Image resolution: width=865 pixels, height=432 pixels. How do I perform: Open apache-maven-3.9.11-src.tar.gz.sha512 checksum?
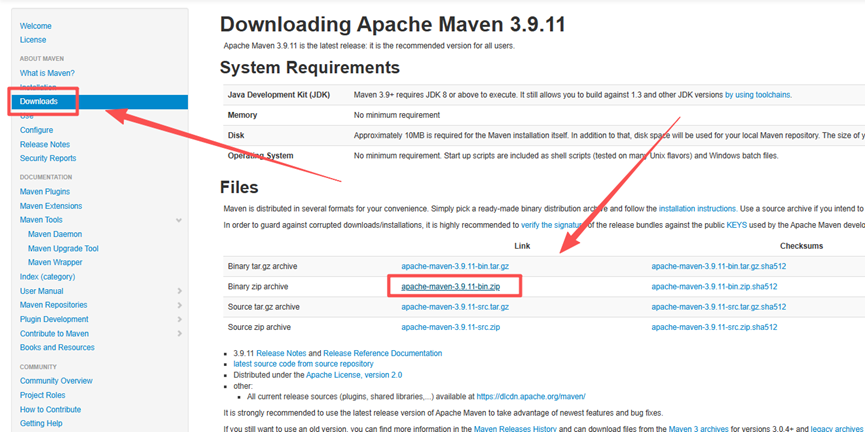tap(719, 307)
